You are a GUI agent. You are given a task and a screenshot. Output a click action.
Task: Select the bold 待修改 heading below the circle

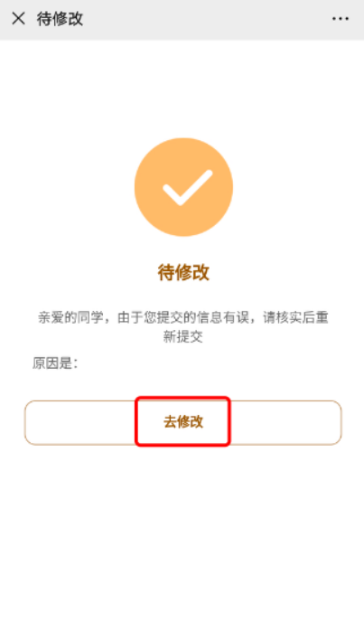click(x=183, y=273)
